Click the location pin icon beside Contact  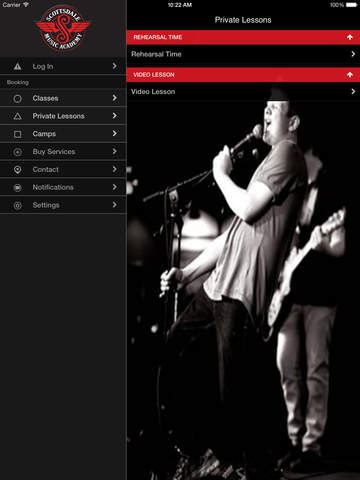tap(18, 170)
